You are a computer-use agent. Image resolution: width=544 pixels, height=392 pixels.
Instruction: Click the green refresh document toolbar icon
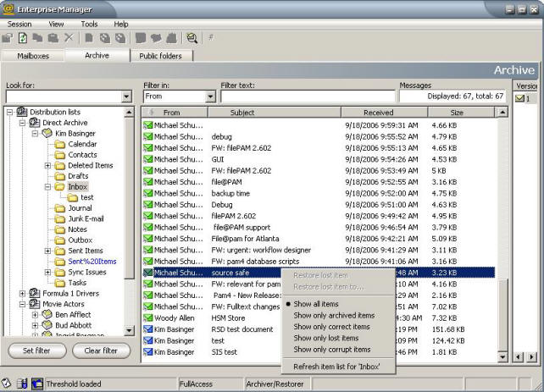tap(23, 37)
